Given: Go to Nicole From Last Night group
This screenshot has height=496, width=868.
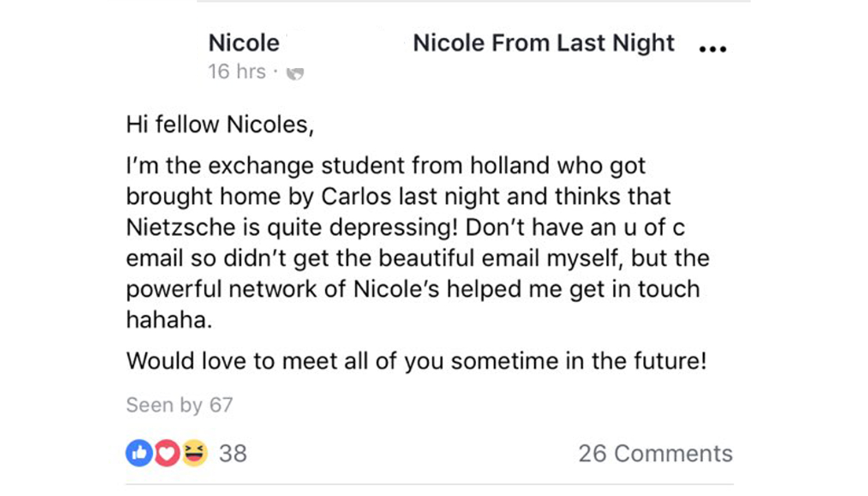Looking at the screenshot, I should click(543, 43).
